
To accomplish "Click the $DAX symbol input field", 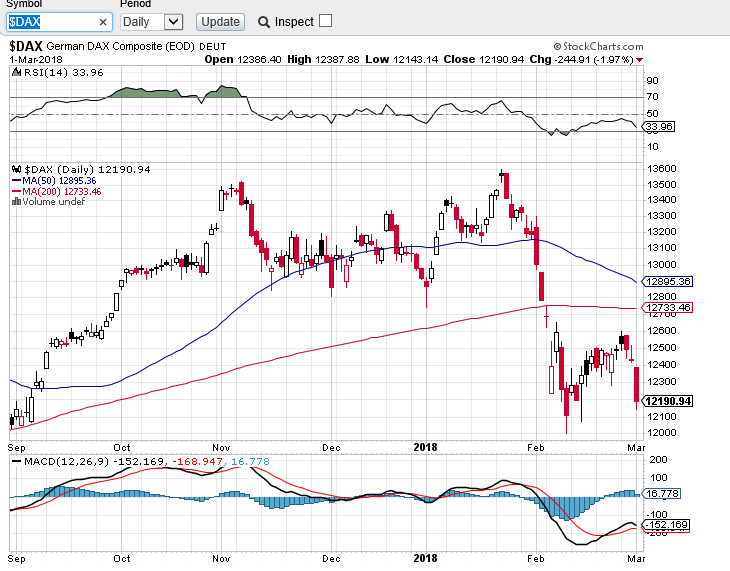I will 59,22.
